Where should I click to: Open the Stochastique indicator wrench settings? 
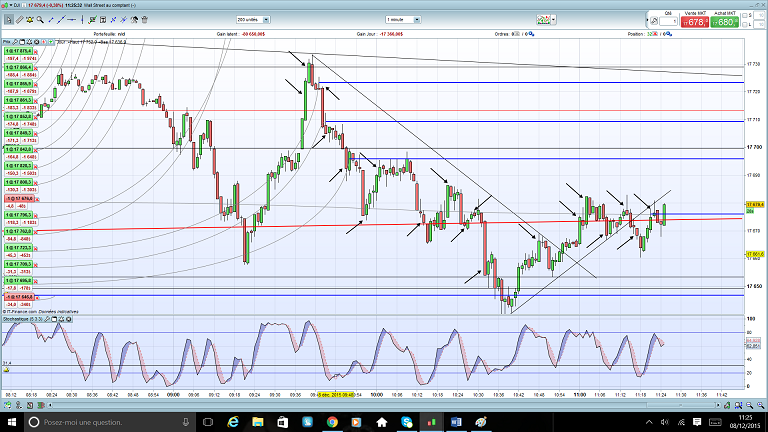coord(47,319)
